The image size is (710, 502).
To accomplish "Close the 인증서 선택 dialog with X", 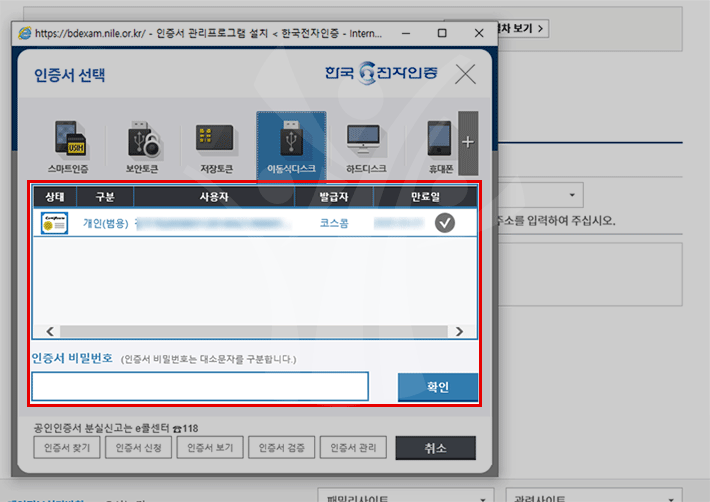I will point(465,74).
